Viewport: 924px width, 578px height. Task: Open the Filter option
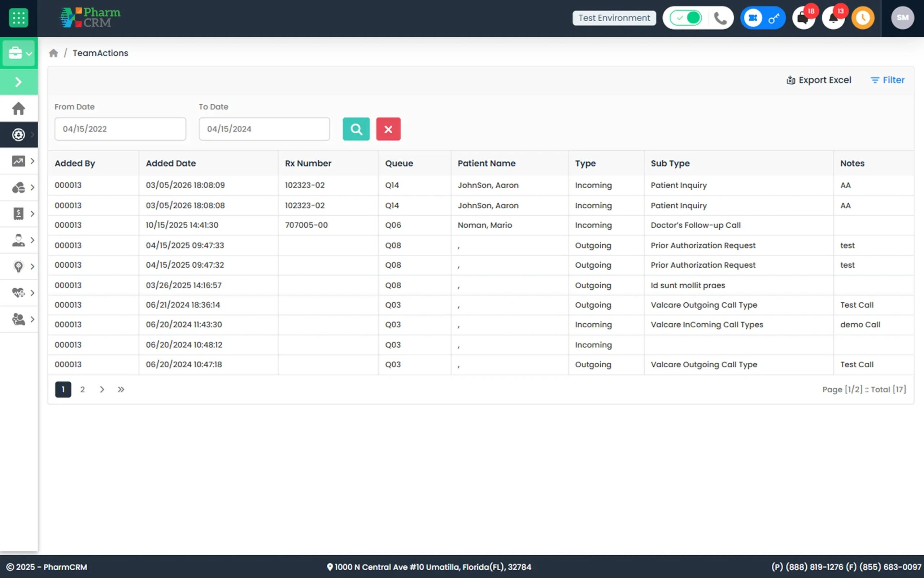point(887,80)
